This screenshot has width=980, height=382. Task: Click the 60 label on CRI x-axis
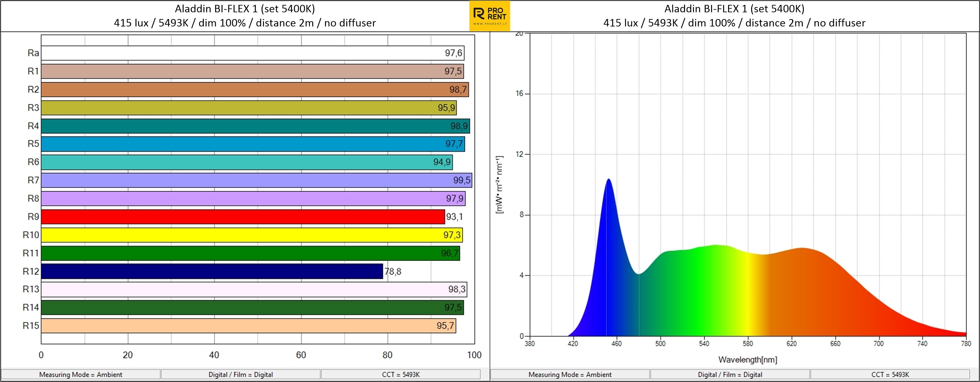tap(301, 355)
